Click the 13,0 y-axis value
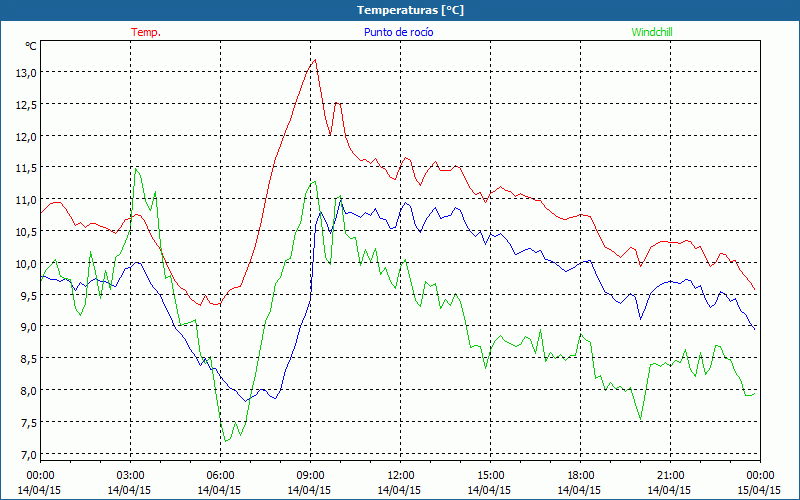The width and height of the screenshot is (800, 500). tap(26, 73)
